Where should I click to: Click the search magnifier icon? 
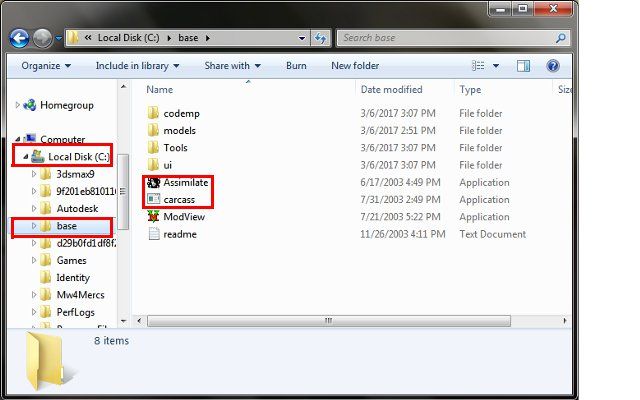point(561,38)
